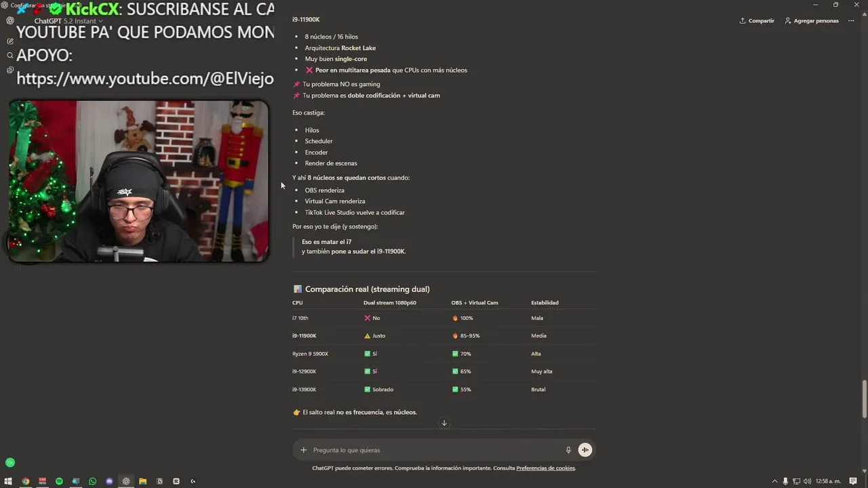Open the Windows notification center icon
This screenshot has width=868, height=488.
tap(853, 481)
